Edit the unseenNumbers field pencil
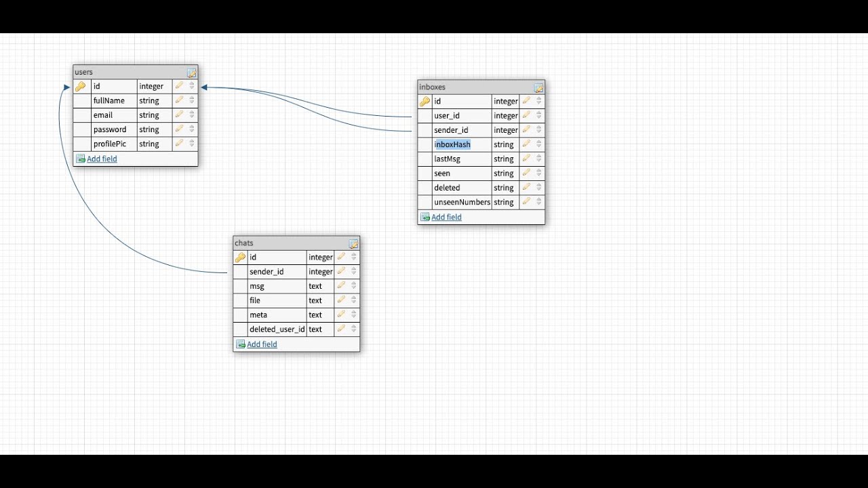The height and width of the screenshot is (488, 868). point(526,202)
